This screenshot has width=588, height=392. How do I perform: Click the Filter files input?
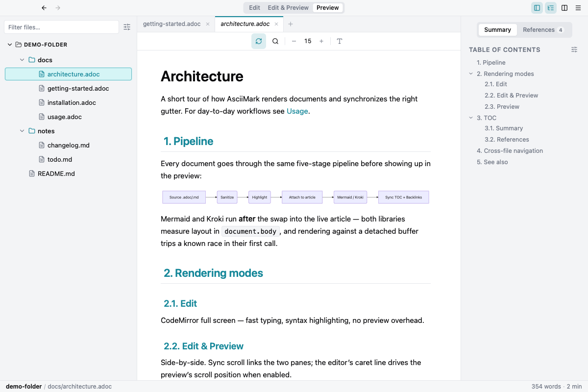pyautogui.click(x=61, y=27)
